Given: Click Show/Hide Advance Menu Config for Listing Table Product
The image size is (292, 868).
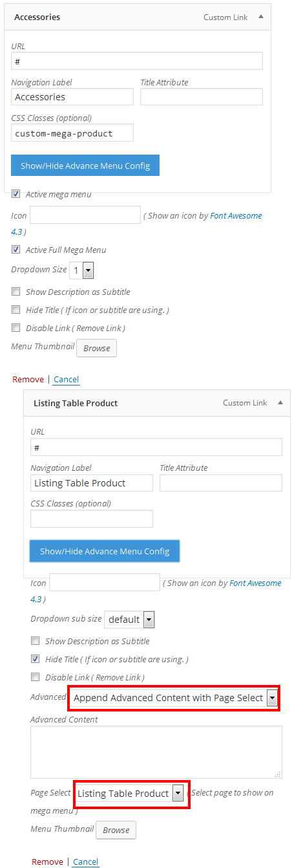Looking at the screenshot, I should click(105, 551).
